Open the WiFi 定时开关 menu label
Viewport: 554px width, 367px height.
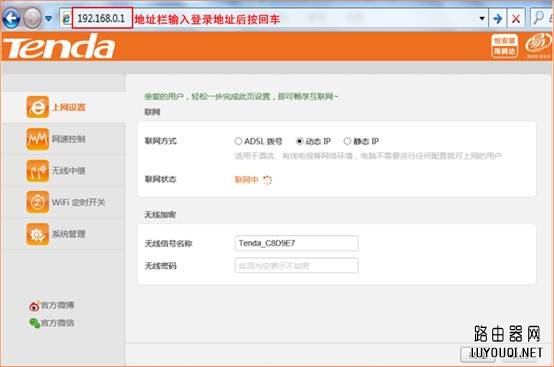point(79,202)
